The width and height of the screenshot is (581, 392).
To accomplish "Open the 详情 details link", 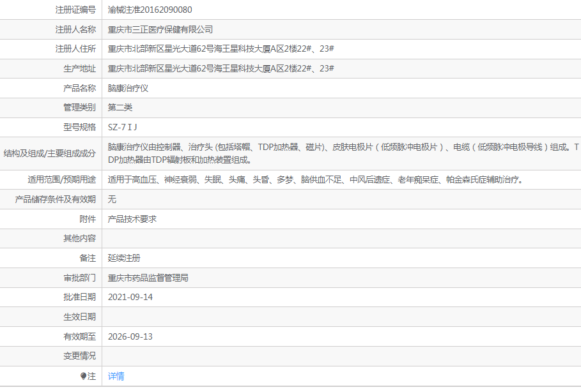I will 116,376.
